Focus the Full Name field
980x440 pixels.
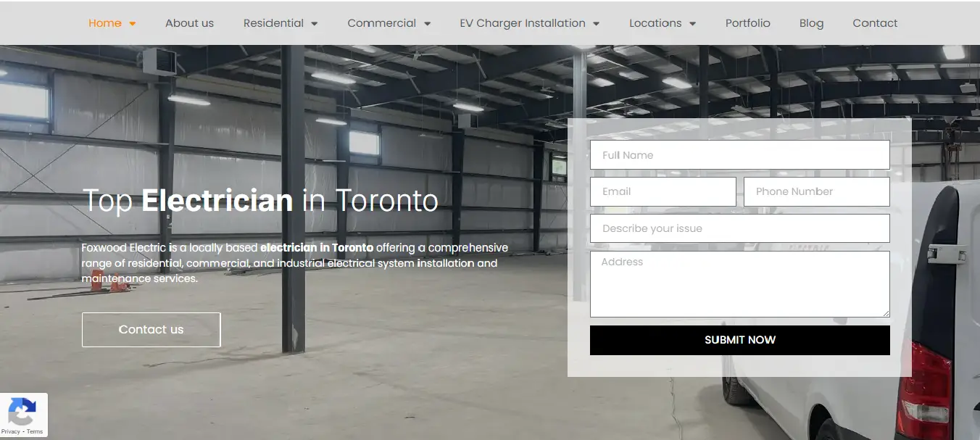740,155
